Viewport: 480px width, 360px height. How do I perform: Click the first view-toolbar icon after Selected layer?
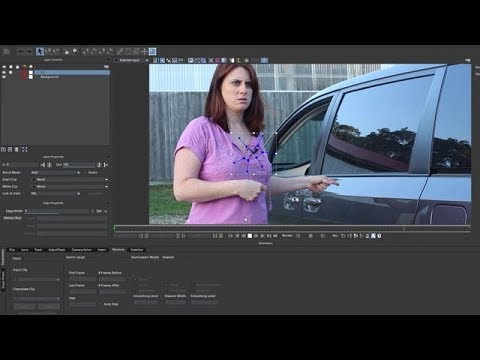(155, 60)
